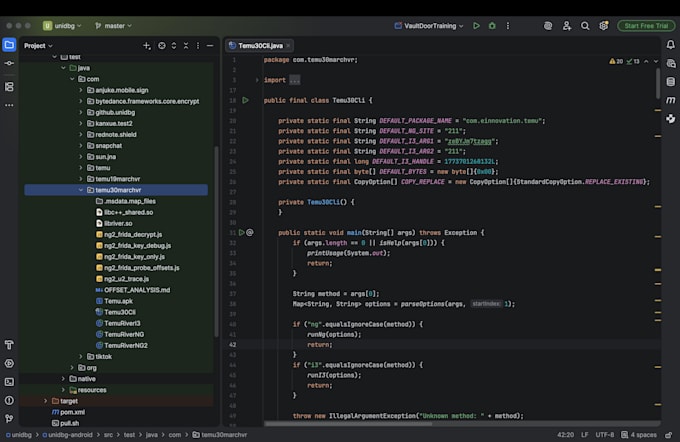Open more run actions menu

pos(508,26)
